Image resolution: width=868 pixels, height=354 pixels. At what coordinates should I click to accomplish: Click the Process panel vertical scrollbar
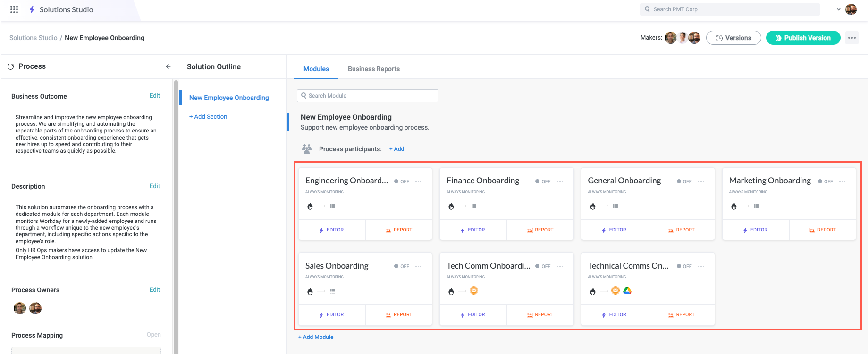tap(176, 212)
